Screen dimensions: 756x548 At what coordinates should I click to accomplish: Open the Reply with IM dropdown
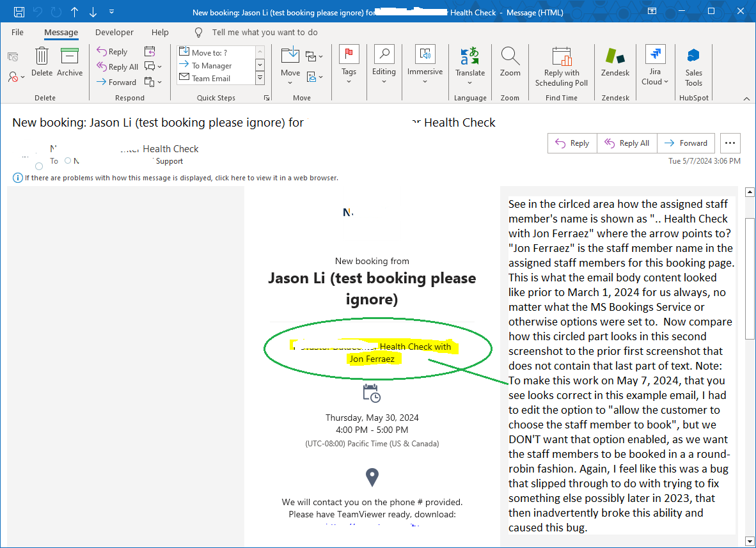pyautogui.click(x=154, y=67)
